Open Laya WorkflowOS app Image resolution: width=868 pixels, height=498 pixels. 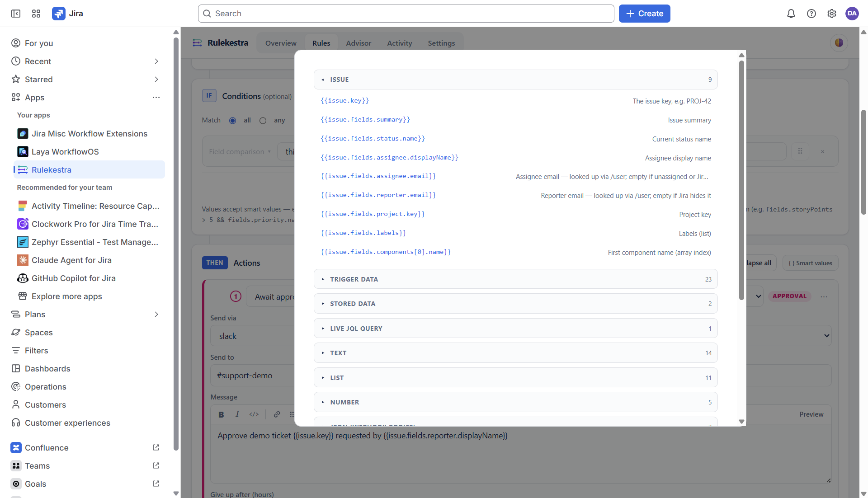point(89,152)
